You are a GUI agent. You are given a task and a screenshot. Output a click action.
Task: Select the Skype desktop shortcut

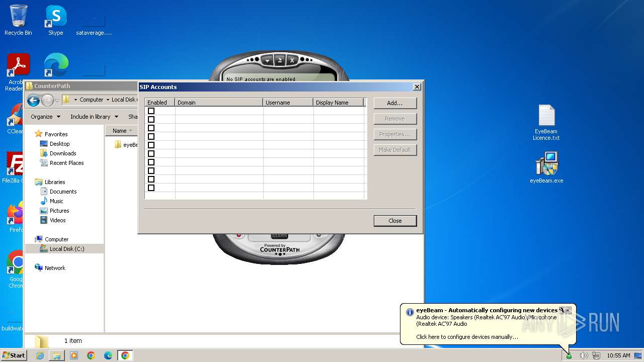(55, 20)
